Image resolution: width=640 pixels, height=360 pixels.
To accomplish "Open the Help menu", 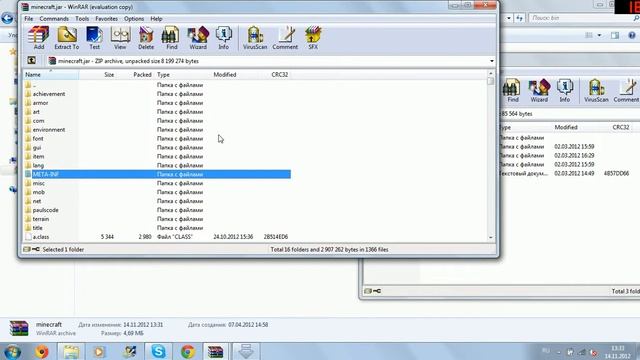I will coord(156,19).
